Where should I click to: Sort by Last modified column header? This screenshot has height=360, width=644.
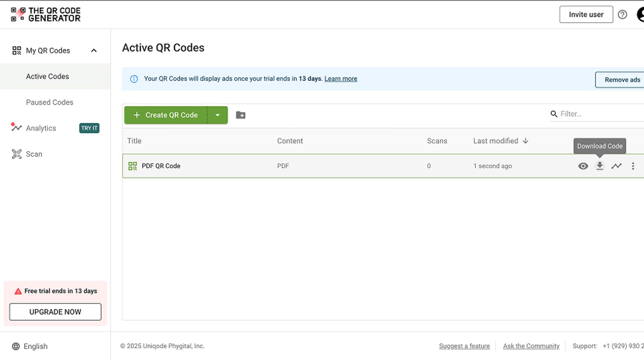pos(496,141)
